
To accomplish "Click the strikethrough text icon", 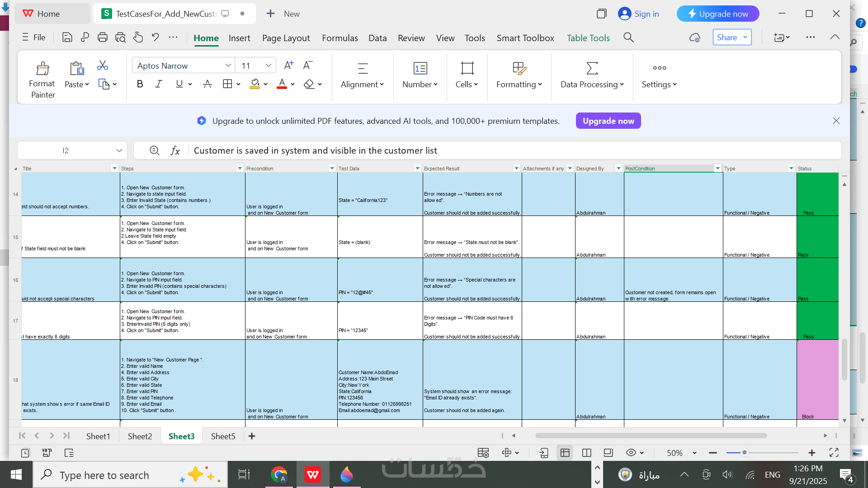I will click(208, 84).
